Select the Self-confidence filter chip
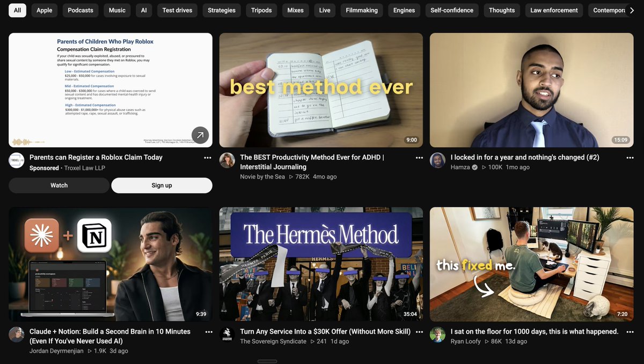This screenshot has height=364, width=644. [452, 10]
